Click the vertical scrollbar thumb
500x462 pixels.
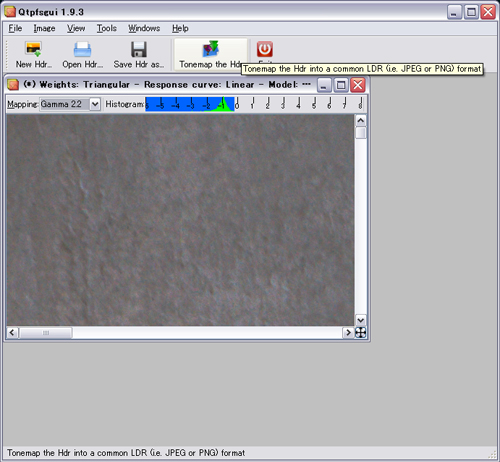click(361, 133)
